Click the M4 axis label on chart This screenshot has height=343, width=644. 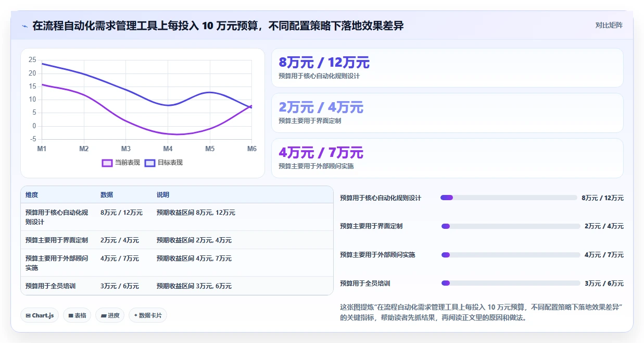tap(168, 149)
